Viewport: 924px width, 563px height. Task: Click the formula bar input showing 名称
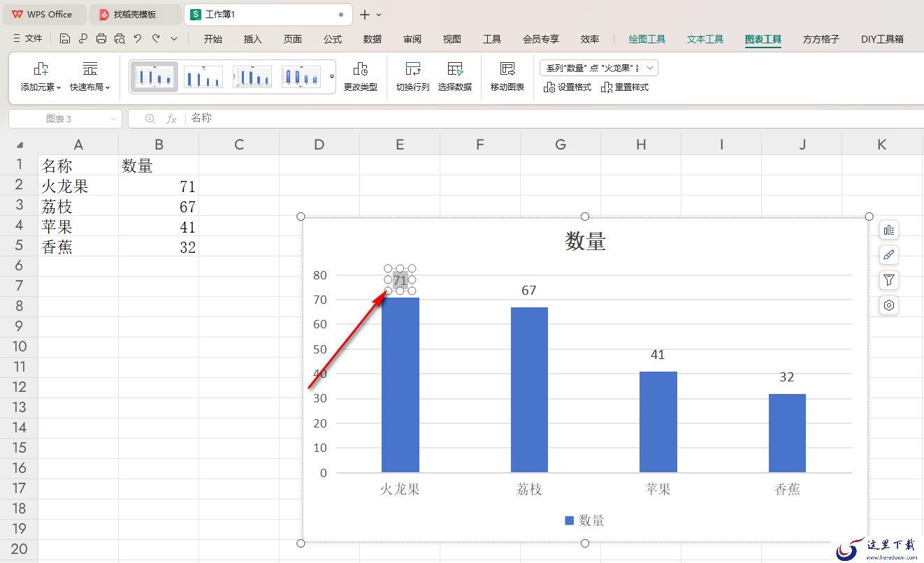[x=556, y=119]
